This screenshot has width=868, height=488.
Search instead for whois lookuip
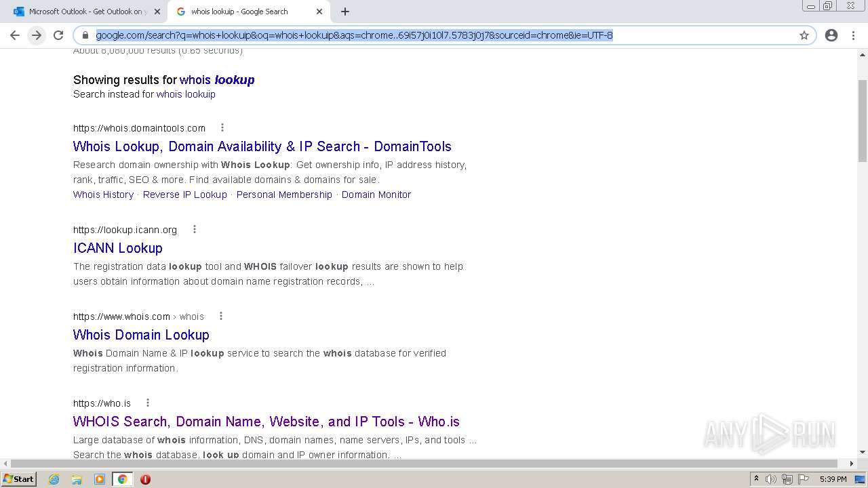pos(186,94)
